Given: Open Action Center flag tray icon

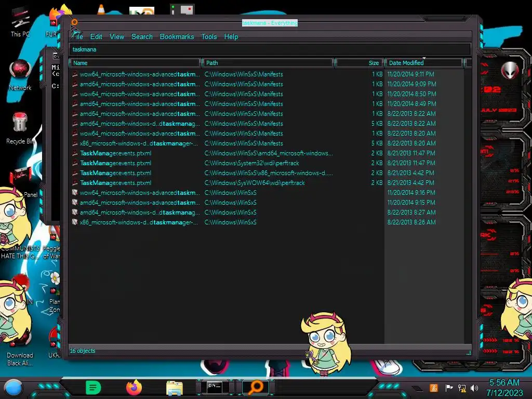Looking at the screenshot, I should click(x=449, y=388).
